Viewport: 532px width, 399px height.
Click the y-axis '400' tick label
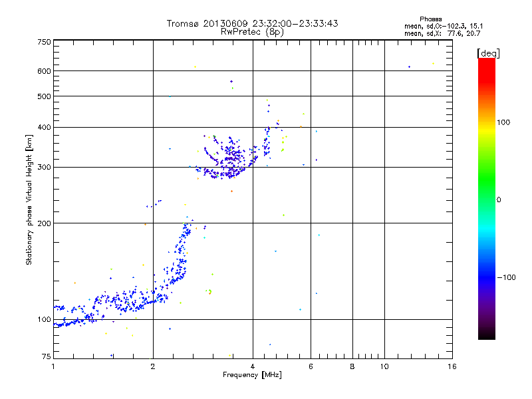click(x=44, y=128)
